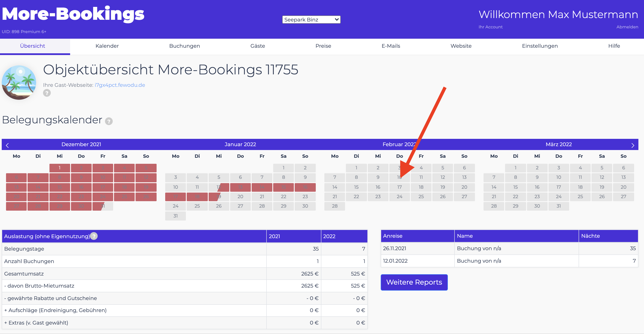Go to Einstellungen
644x334 pixels.
(540, 46)
